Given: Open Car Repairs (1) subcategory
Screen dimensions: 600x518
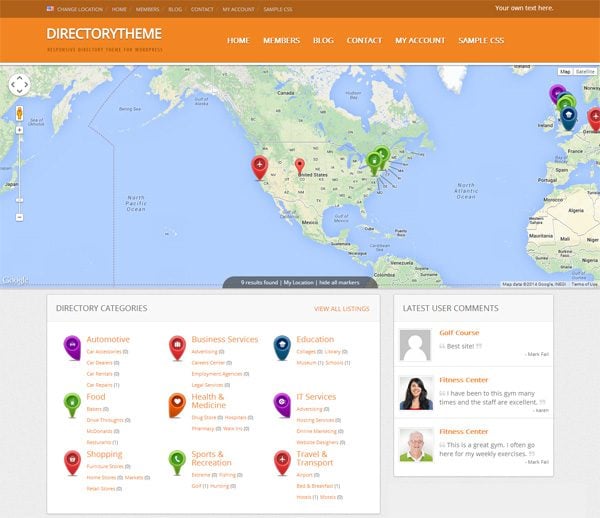Looking at the screenshot, I should pyautogui.click(x=103, y=385).
